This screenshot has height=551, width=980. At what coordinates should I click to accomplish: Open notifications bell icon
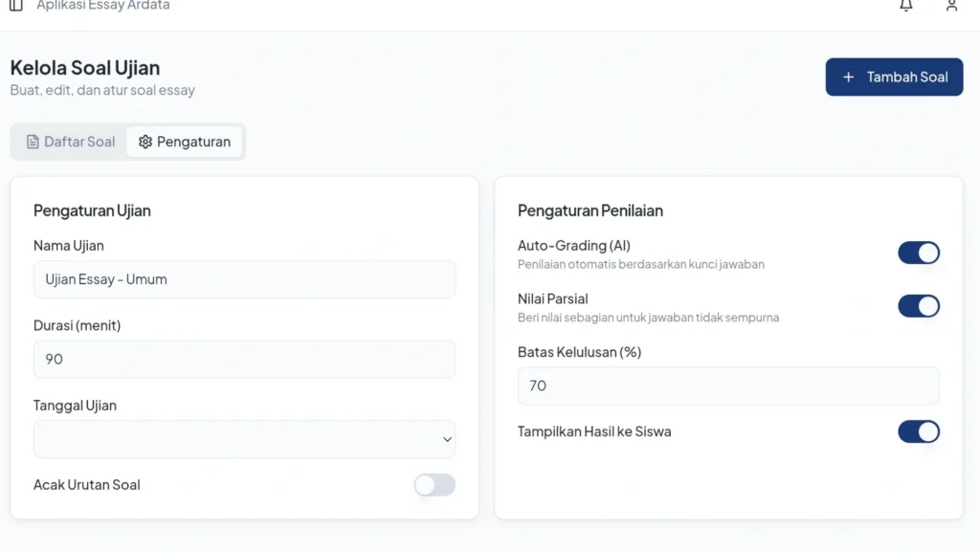pyautogui.click(x=906, y=5)
